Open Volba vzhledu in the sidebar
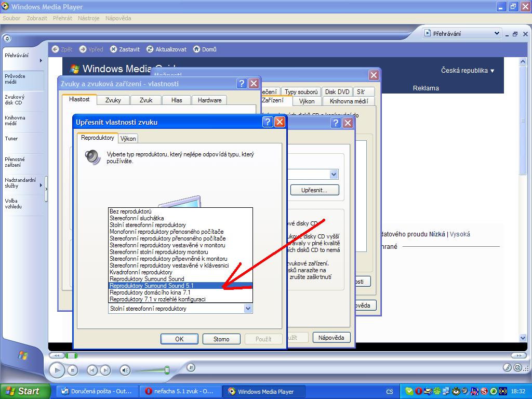The height and width of the screenshot is (399, 532). tap(23, 204)
